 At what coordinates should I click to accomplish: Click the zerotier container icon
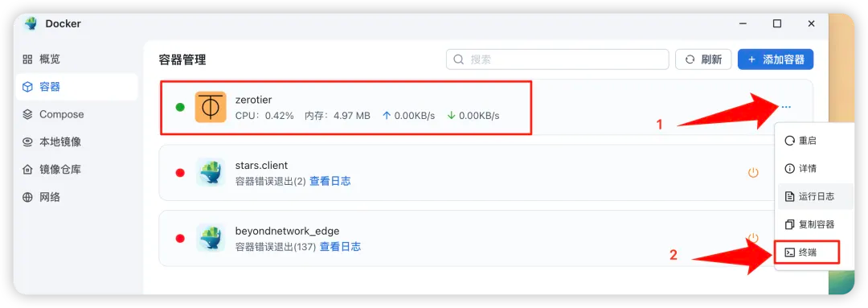click(211, 107)
